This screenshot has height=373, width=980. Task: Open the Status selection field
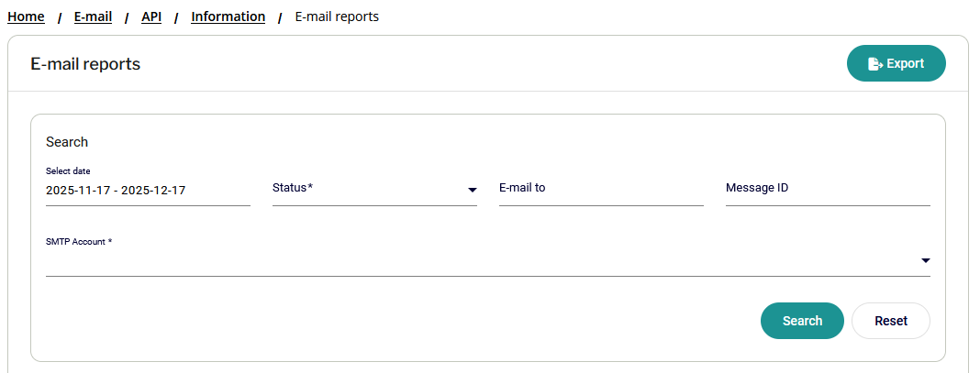pos(367,189)
